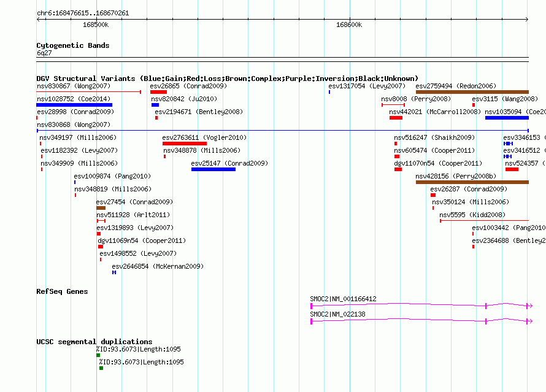Click the DGV Structural Variants track title
Screen dimensions: 546x392
(227, 79)
